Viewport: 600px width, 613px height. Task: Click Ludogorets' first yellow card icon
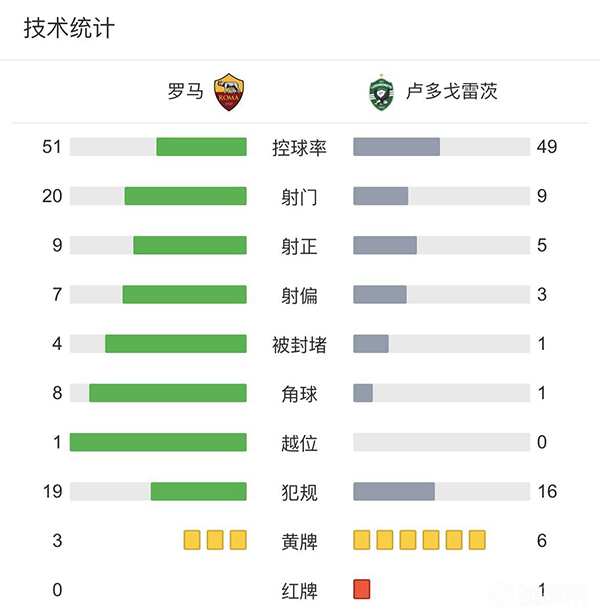click(x=362, y=541)
